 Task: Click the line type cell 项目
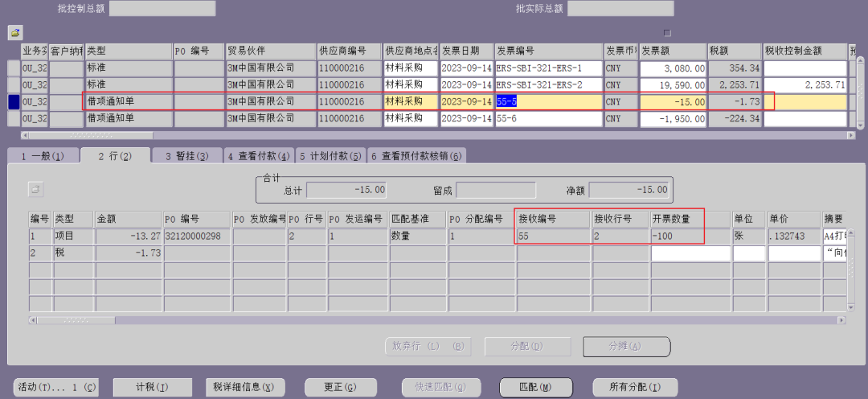coord(73,237)
